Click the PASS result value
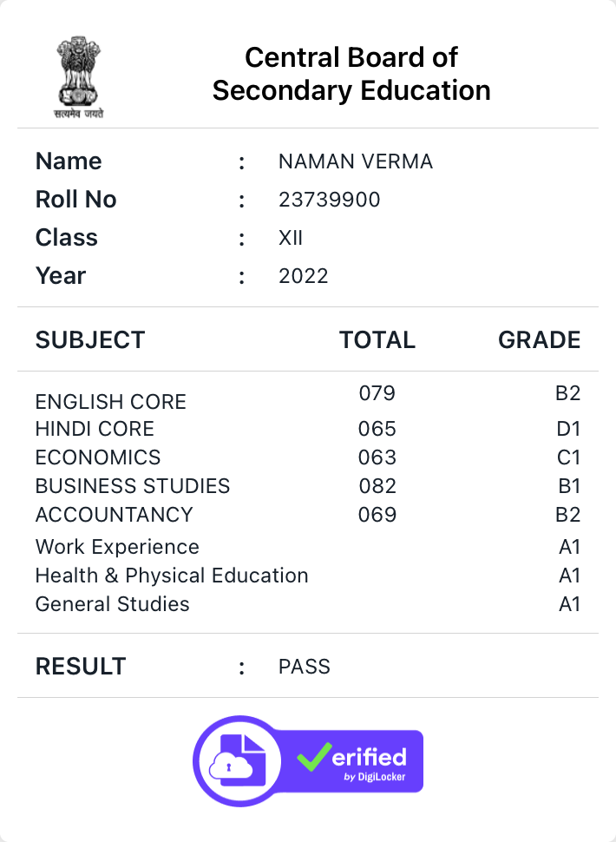The image size is (616, 842). [305, 667]
